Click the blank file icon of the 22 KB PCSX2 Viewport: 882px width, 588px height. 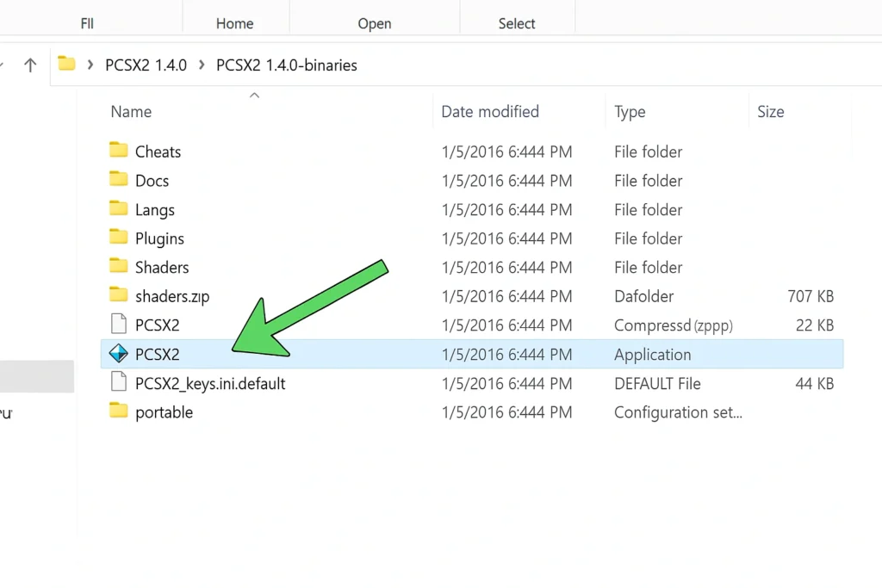pos(119,324)
